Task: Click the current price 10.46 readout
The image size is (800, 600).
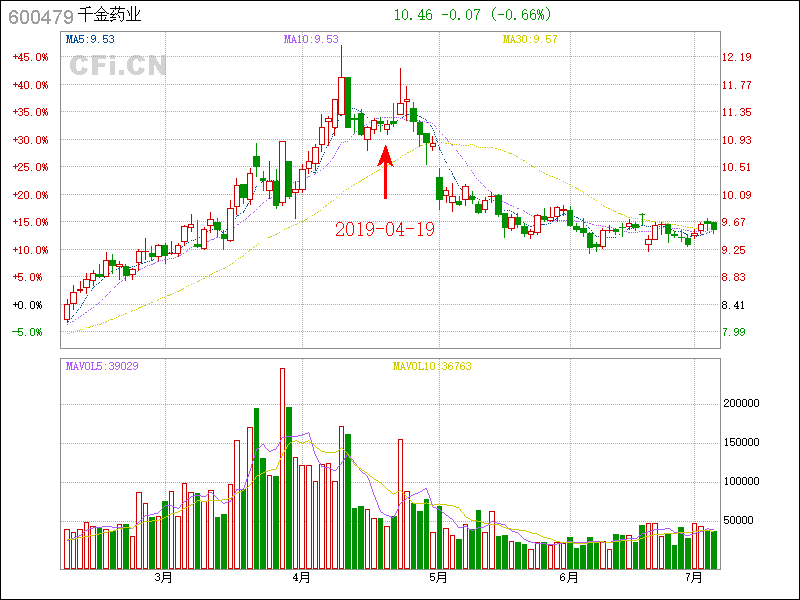Action: pos(413,15)
